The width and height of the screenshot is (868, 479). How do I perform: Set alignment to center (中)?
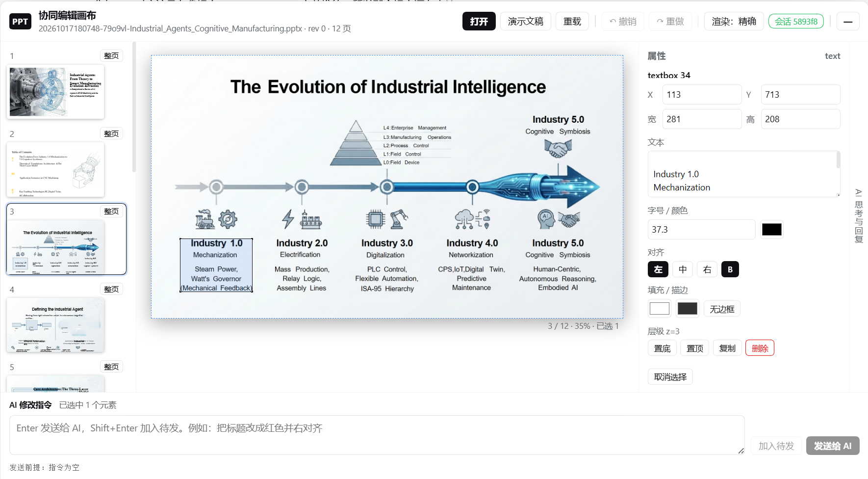click(x=683, y=269)
